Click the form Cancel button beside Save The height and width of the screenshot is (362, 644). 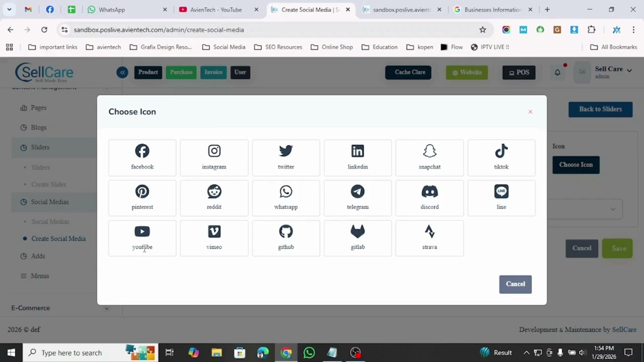coord(582,248)
